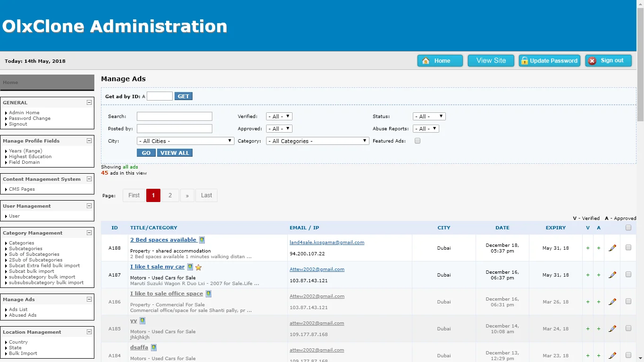Toggle verified plus sign for ad A186
644x362 pixels.
tap(588, 302)
